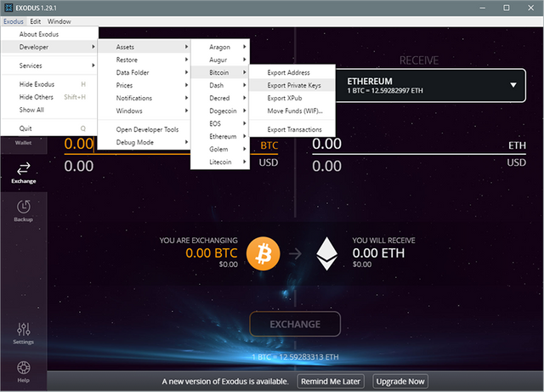This screenshot has width=544, height=392.
Task: Expand the Ethereum asset submenu
Action: coord(220,136)
